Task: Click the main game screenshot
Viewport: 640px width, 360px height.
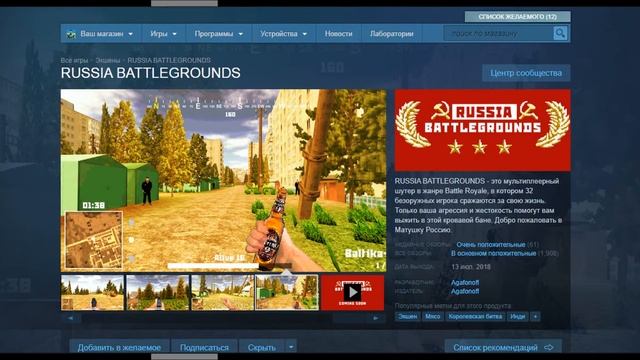Action: [223, 180]
